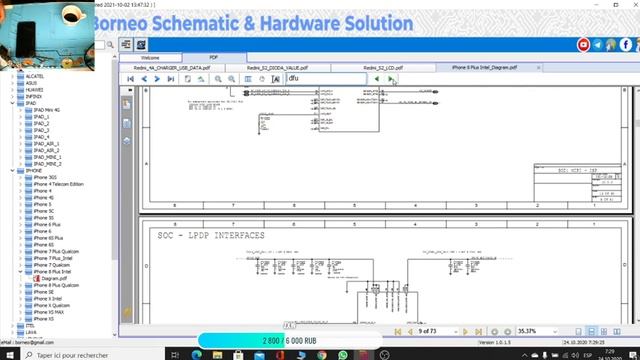Viewport: 640px width, 360px height.
Task: Go to next page blue arrow
Action: click(x=157, y=79)
